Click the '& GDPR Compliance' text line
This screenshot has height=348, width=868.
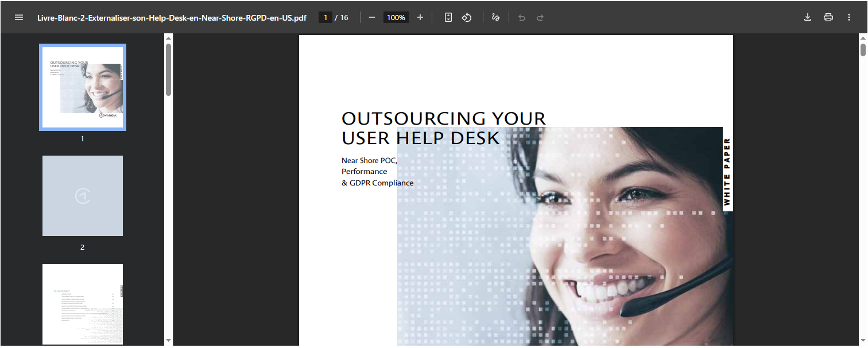pos(378,183)
